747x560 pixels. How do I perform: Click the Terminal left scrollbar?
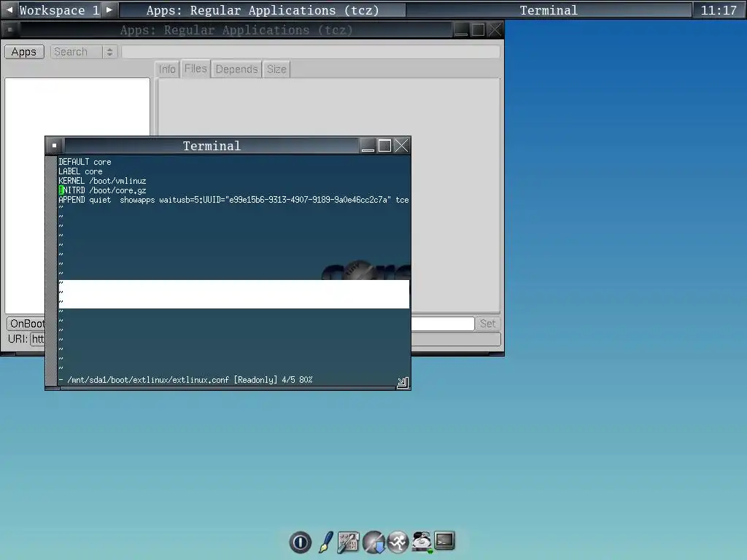pos(51,270)
